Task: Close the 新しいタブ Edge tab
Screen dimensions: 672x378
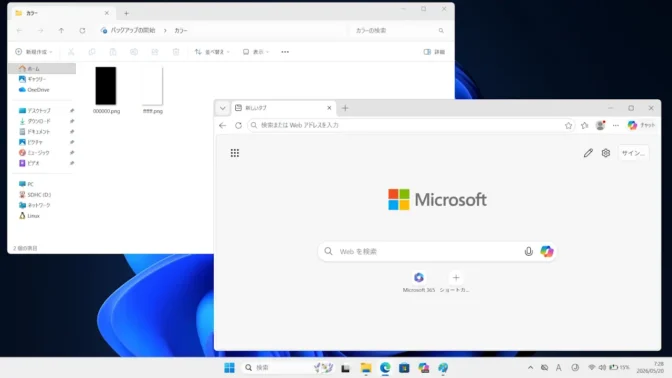Action: click(x=329, y=108)
